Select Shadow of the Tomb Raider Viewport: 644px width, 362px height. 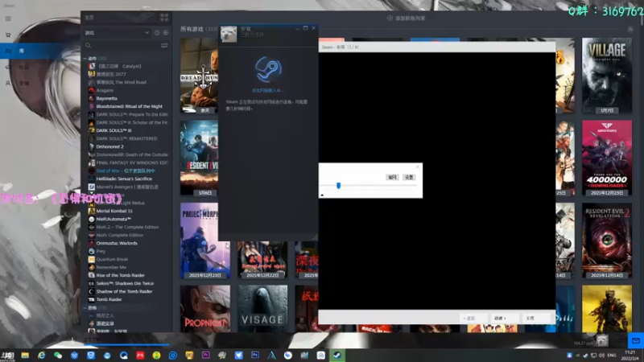tap(124, 291)
